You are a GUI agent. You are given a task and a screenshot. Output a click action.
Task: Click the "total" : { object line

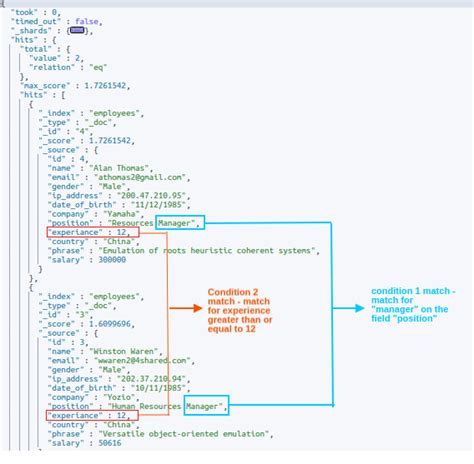[x=45, y=49]
